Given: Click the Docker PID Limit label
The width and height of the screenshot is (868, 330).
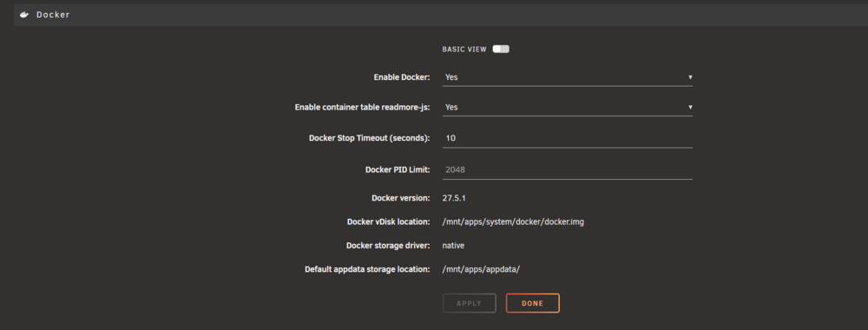Looking at the screenshot, I should coord(398,170).
